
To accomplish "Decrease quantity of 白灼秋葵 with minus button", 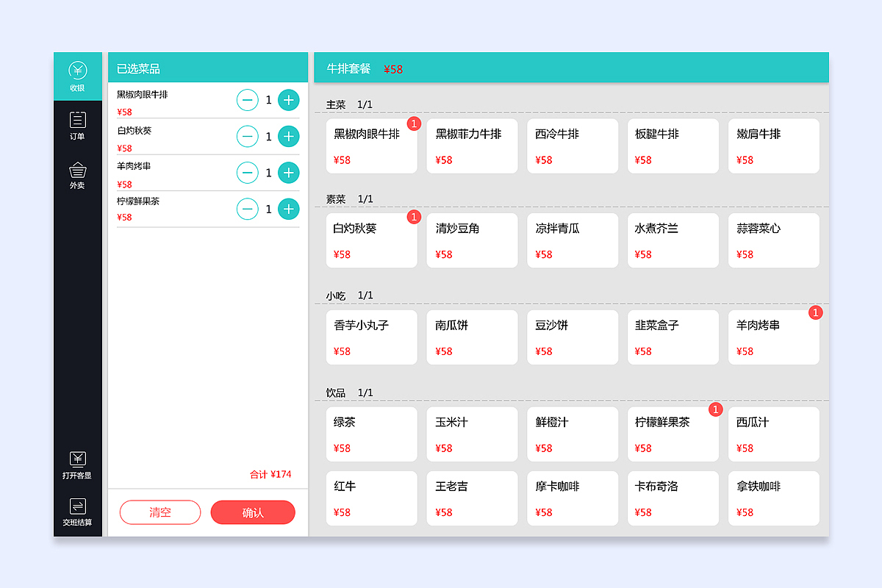I will pyautogui.click(x=247, y=136).
